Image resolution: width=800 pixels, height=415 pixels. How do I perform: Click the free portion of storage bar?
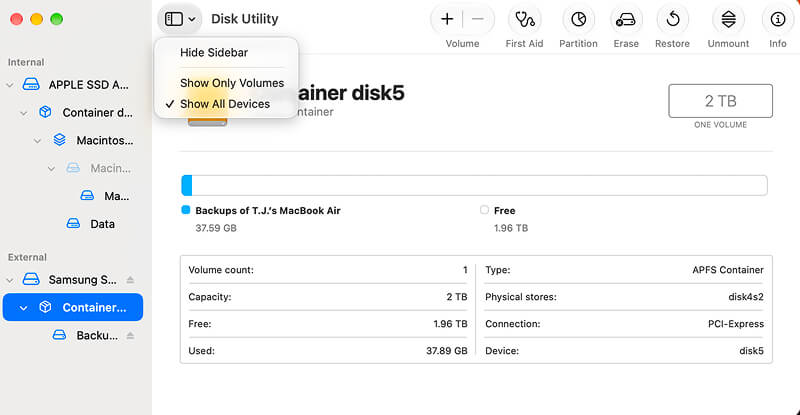[x=480, y=185]
